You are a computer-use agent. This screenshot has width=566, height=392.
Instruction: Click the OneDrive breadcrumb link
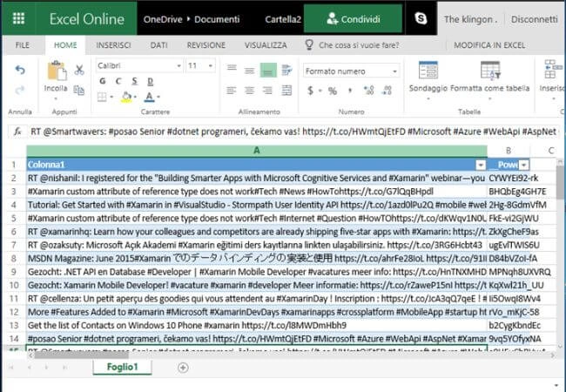click(x=163, y=19)
